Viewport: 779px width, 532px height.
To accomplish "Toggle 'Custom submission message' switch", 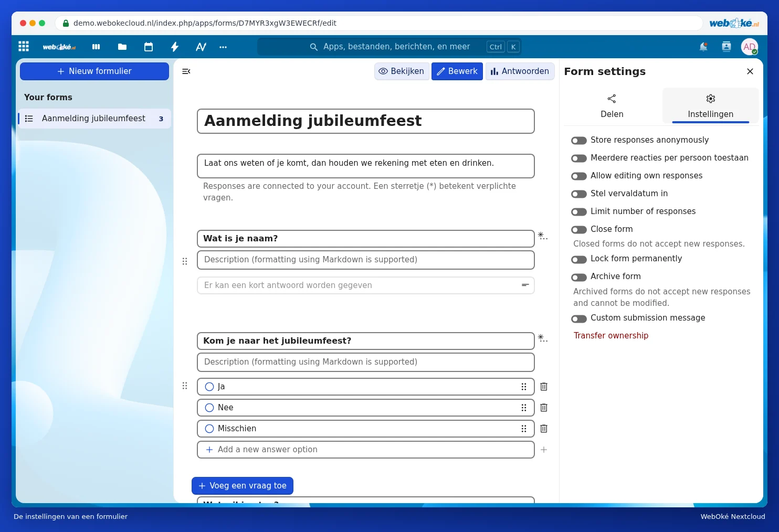I will coord(579,318).
